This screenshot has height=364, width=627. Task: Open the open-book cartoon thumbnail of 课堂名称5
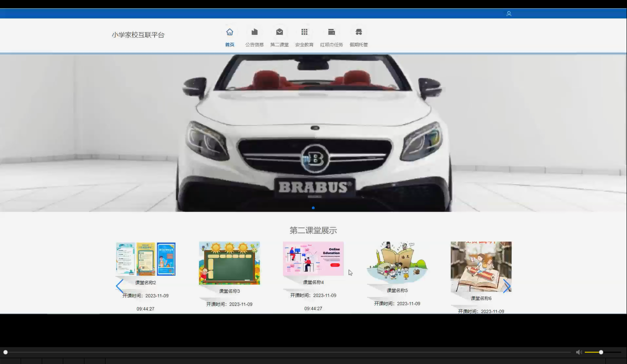pyautogui.click(x=397, y=263)
